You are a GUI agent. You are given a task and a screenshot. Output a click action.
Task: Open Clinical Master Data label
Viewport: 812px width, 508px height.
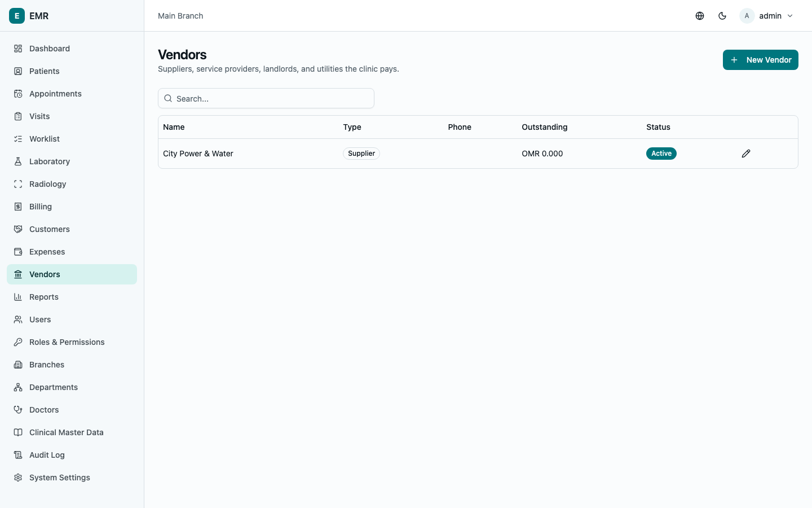[x=67, y=432]
